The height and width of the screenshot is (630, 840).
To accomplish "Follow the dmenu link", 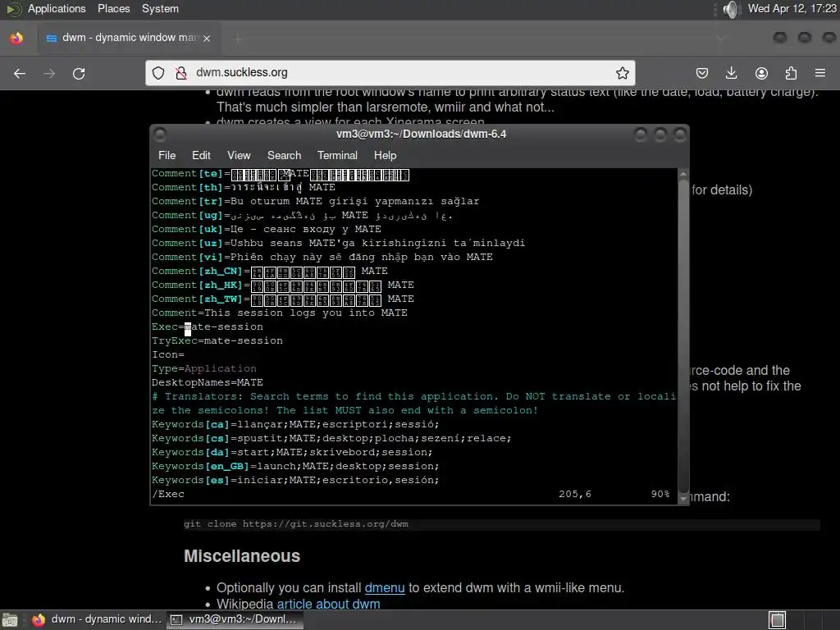I will point(385,587).
